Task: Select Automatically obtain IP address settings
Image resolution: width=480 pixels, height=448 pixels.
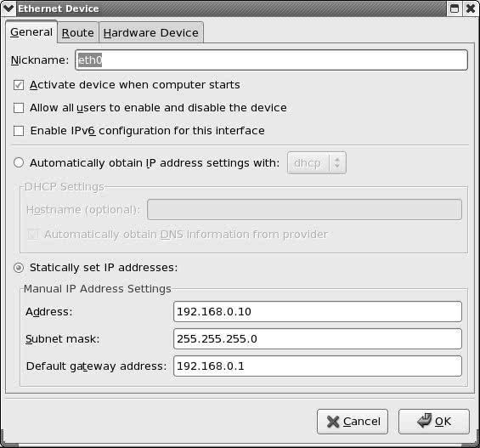Action: click(19, 162)
